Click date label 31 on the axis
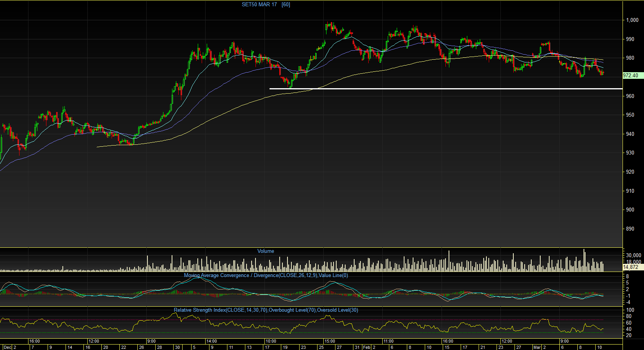This screenshot has width=644, height=350. click(357, 347)
